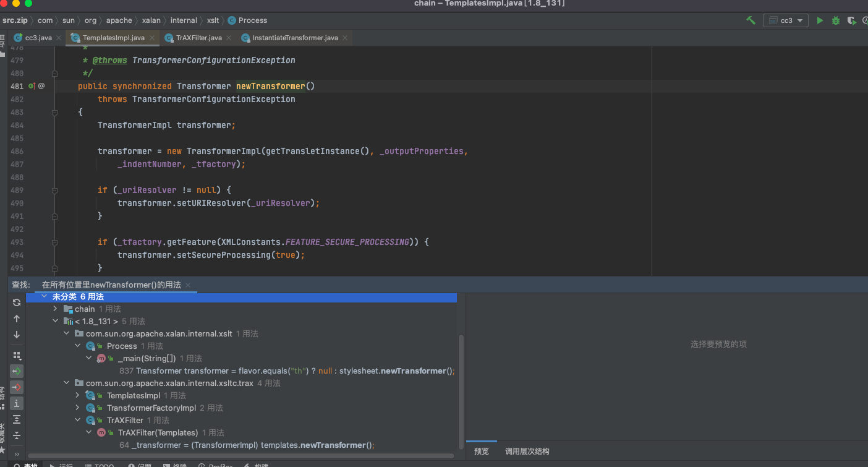Fold the newTransformer method body at line 483
This screenshot has width=868, height=467.
tap(54, 112)
